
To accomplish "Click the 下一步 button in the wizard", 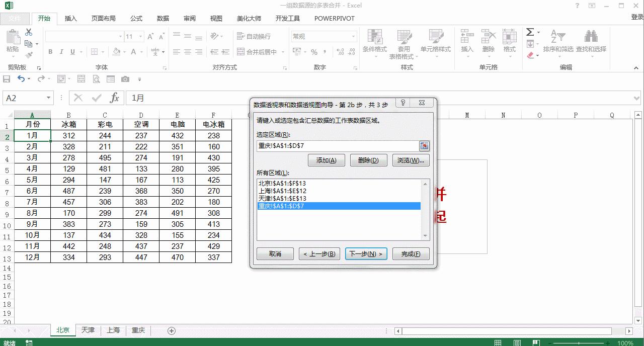I will [366, 253].
